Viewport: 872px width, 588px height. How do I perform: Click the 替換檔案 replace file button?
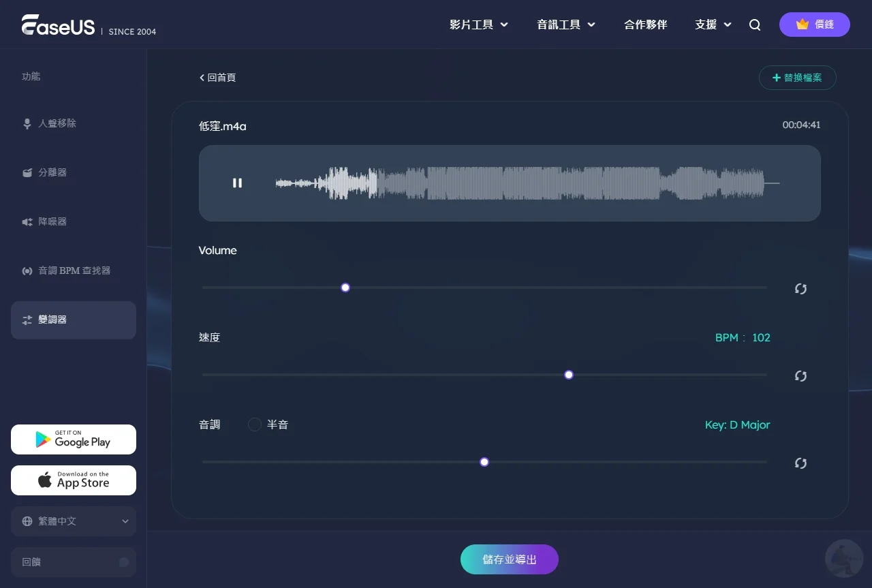(798, 78)
